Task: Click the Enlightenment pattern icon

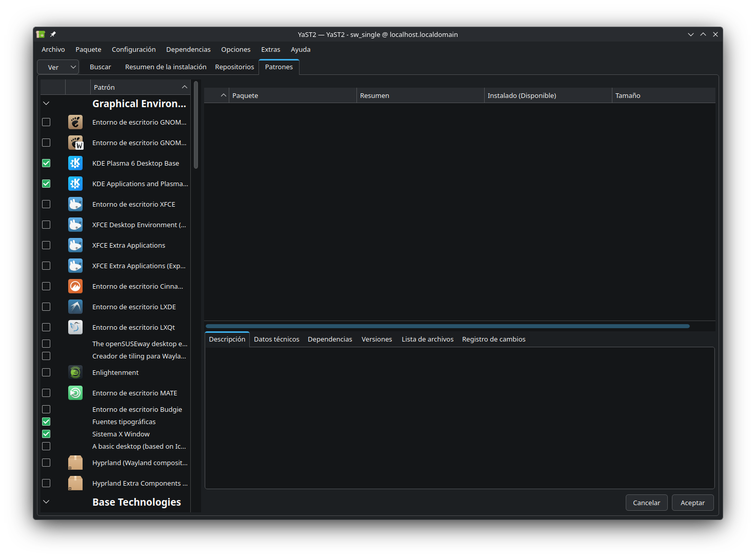Action: point(75,372)
